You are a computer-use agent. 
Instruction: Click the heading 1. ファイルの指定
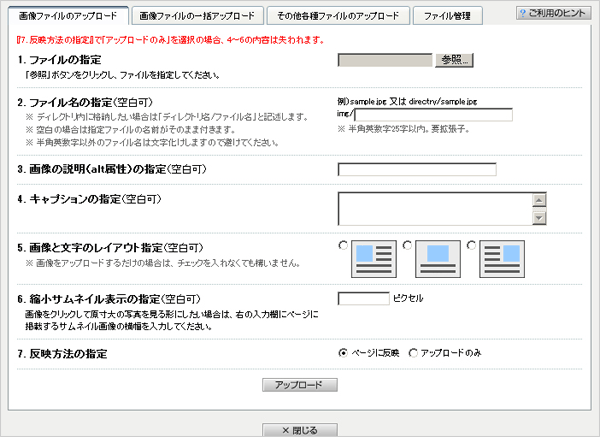coord(59,60)
